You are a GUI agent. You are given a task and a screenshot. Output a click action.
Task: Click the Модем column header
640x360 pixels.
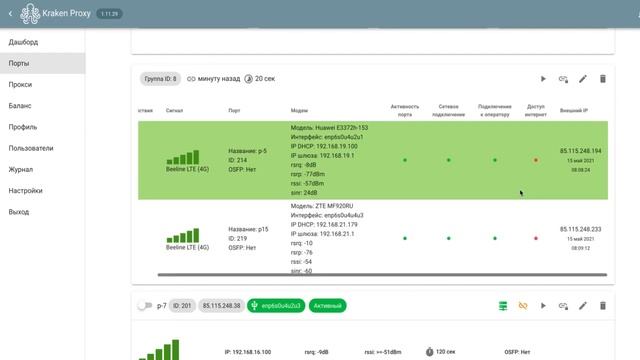point(299,111)
